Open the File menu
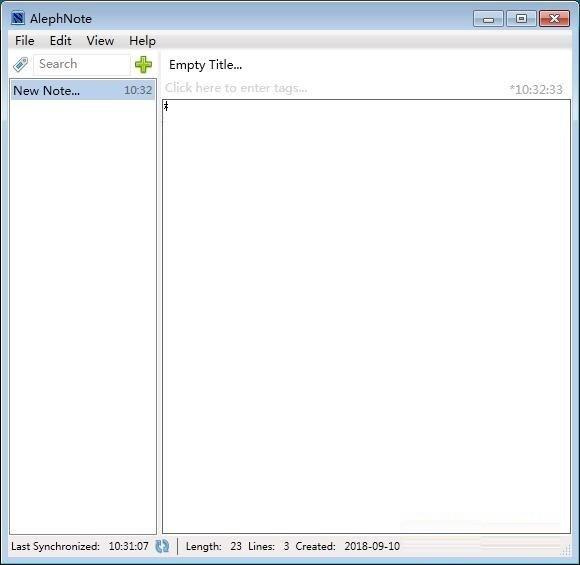580x565 pixels. [x=24, y=41]
